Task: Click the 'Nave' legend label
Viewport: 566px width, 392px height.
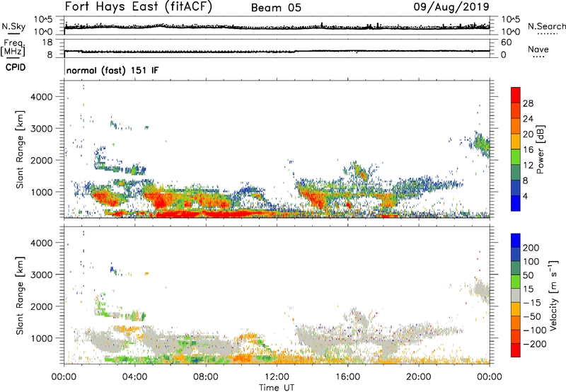Action: pos(538,50)
